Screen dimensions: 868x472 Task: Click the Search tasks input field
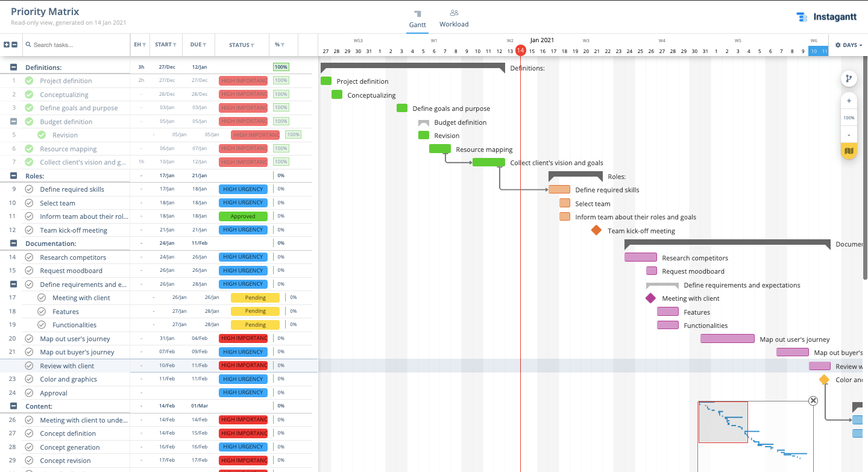[x=78, y=45]
